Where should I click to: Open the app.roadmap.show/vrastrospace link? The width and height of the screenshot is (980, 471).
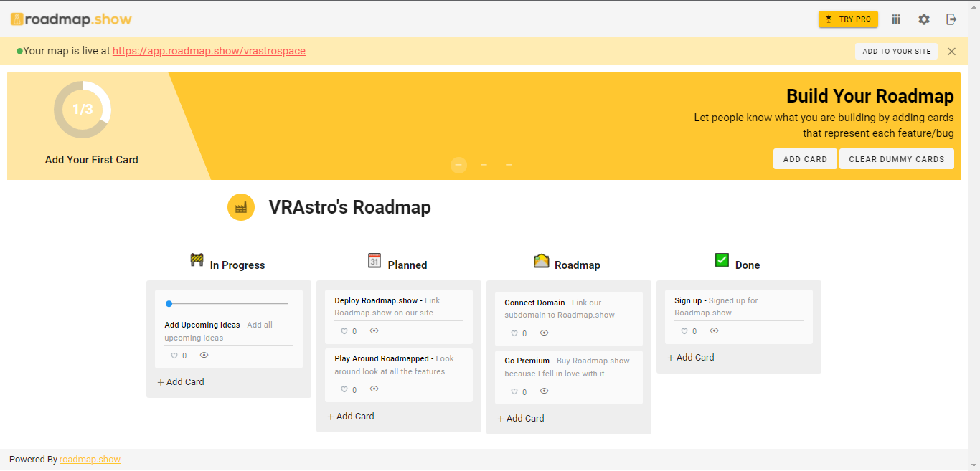[209, 51]
